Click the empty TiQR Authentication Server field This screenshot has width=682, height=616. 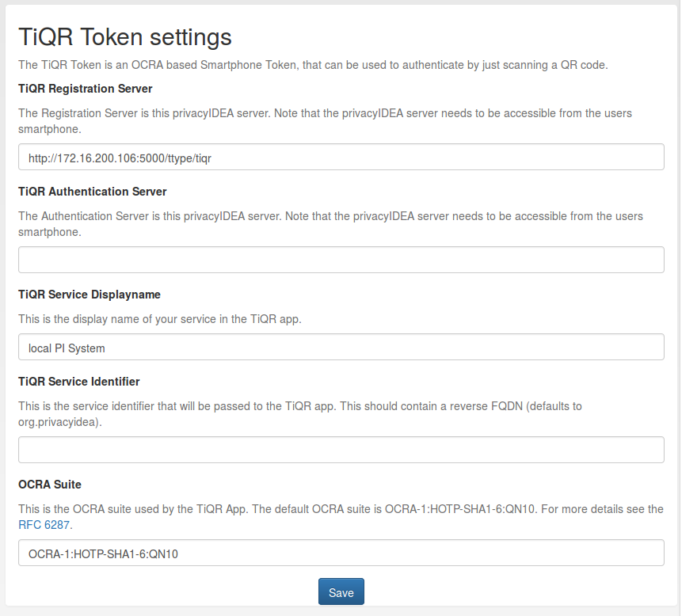coord(341,260)
